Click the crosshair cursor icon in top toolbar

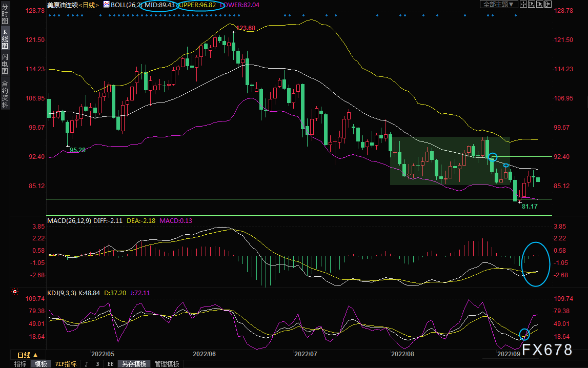[523, 4]
